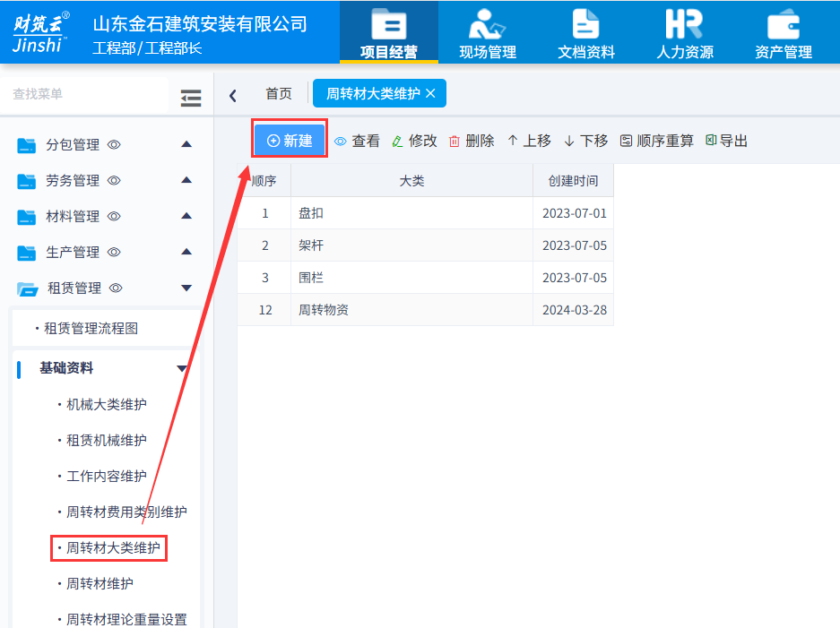Expand the 材料管理 menu arrow

coord(186,216)
